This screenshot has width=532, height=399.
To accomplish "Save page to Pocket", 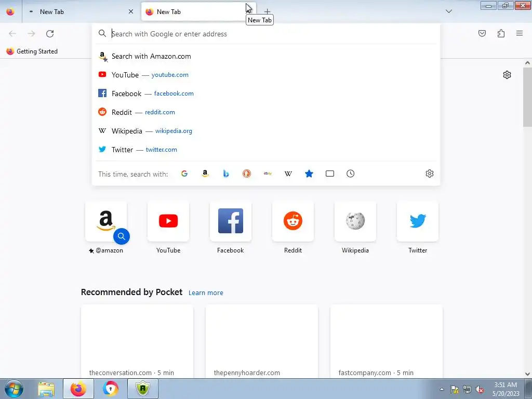I will click(482, 33).
